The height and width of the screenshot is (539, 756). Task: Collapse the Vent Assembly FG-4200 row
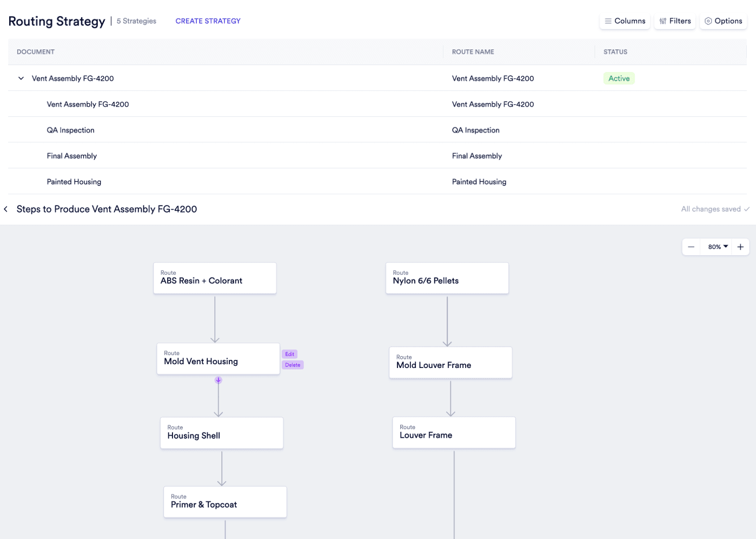[21, 78]
